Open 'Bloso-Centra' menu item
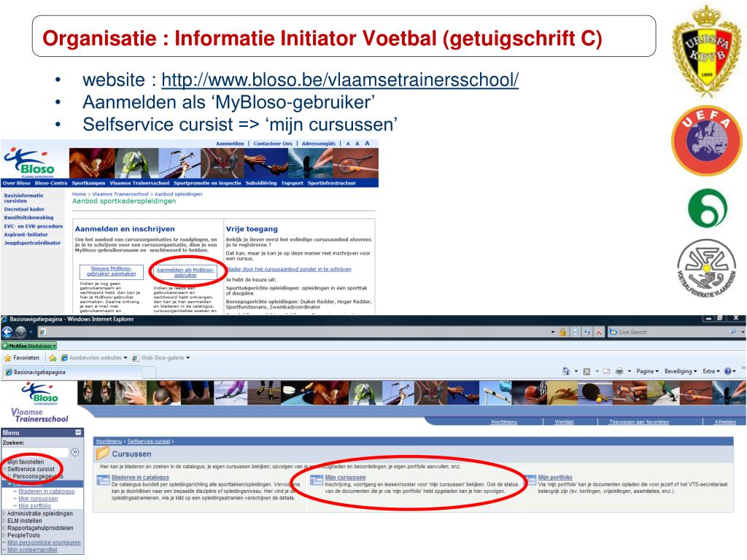Image resolution: width=747 pixels, height=560 pixels. (x=51, y=183)
